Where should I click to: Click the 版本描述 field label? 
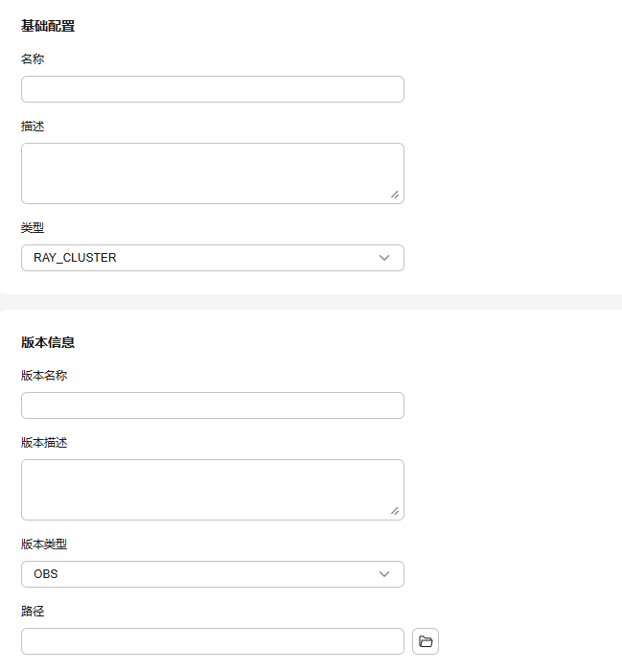pyautogui.click(x=44, y=443)
